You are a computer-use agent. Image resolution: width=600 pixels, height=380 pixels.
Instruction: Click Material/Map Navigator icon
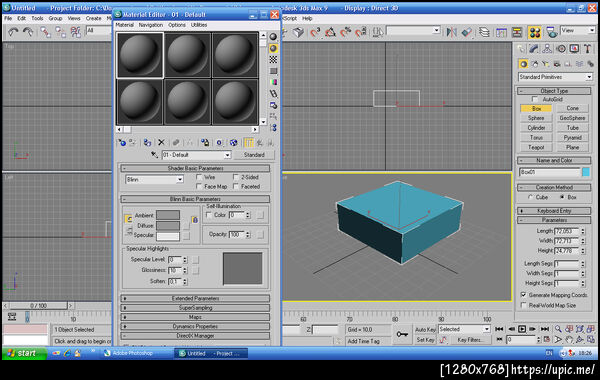tap(273, 127)
